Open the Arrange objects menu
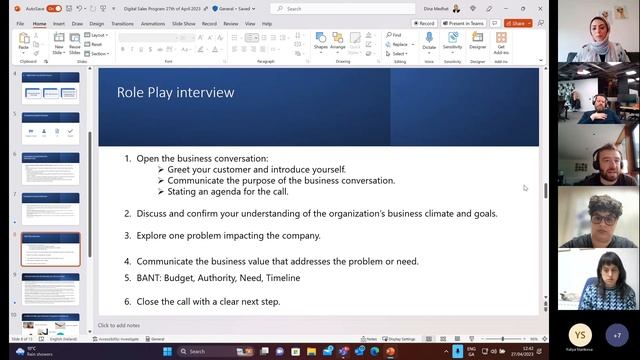Image resolution: width=640 pixels, height=360 pixels. click(x=338, y=42)
